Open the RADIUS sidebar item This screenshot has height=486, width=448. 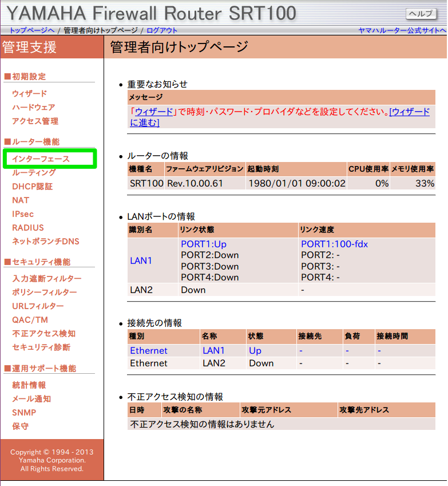point(28,227)
